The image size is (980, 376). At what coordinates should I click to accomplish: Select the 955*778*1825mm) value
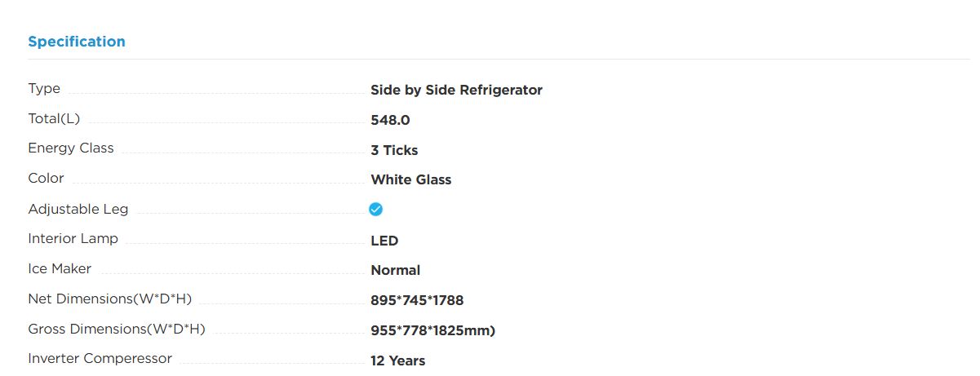pos(432,331)
